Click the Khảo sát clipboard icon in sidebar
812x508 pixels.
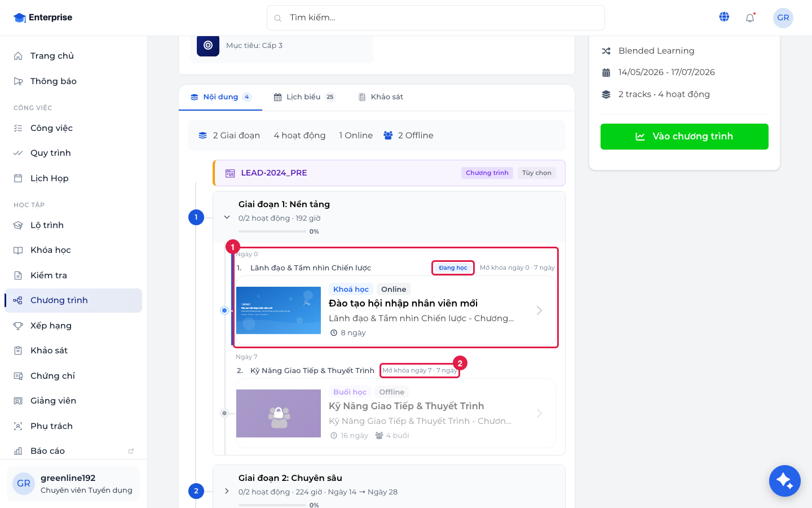[x=18, y=351]
